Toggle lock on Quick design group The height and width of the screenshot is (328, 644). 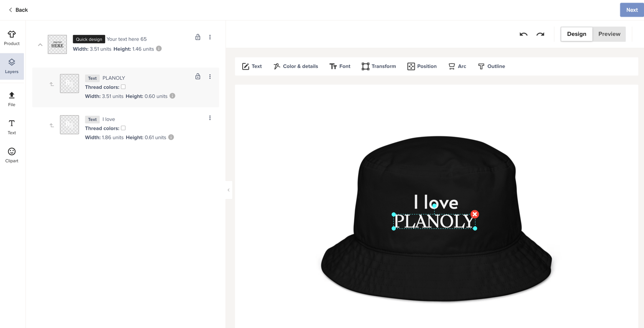(x=198, y=37)
